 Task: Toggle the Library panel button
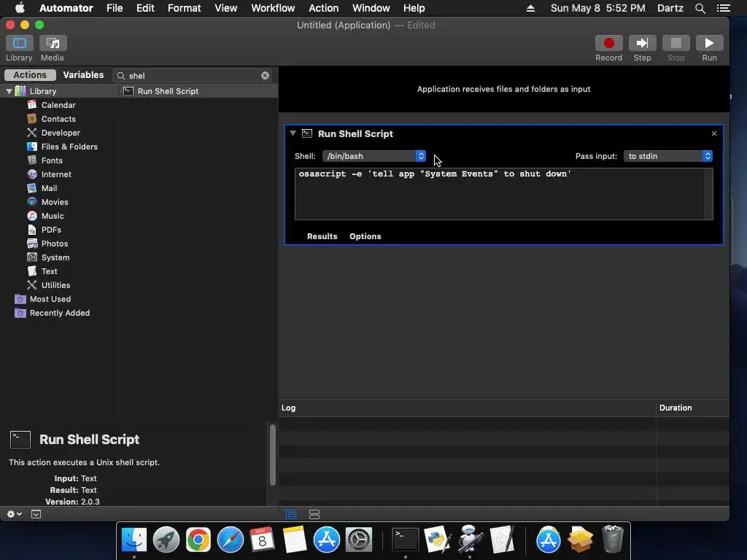point(20,43)
